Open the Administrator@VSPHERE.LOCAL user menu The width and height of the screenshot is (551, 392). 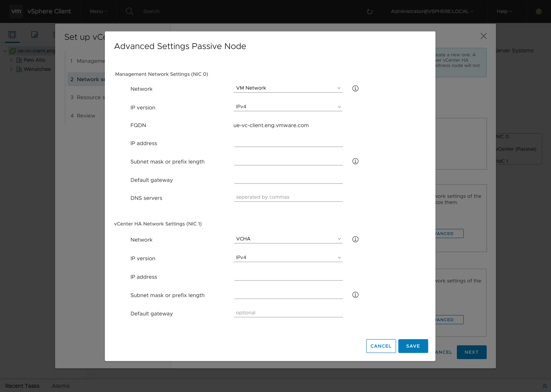(432, 11)
